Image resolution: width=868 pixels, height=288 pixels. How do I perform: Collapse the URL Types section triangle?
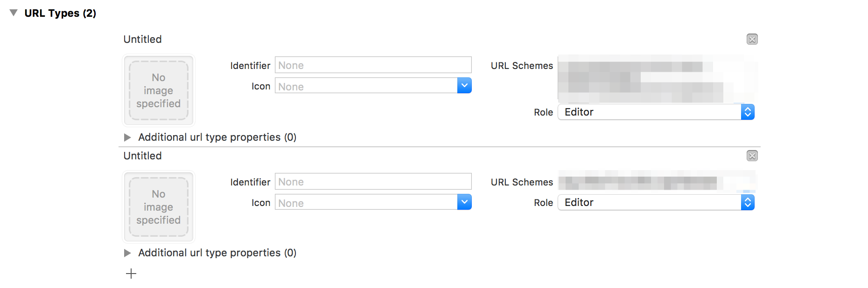pos(14,13)
